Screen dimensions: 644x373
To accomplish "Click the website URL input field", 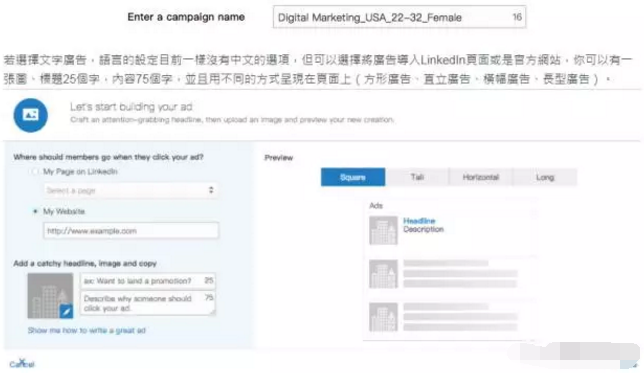I will pos(131,231).
